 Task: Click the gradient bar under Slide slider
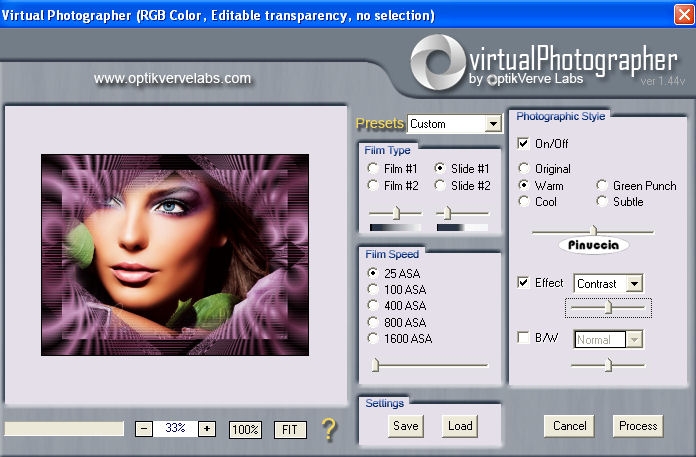[x=462, y=228]
